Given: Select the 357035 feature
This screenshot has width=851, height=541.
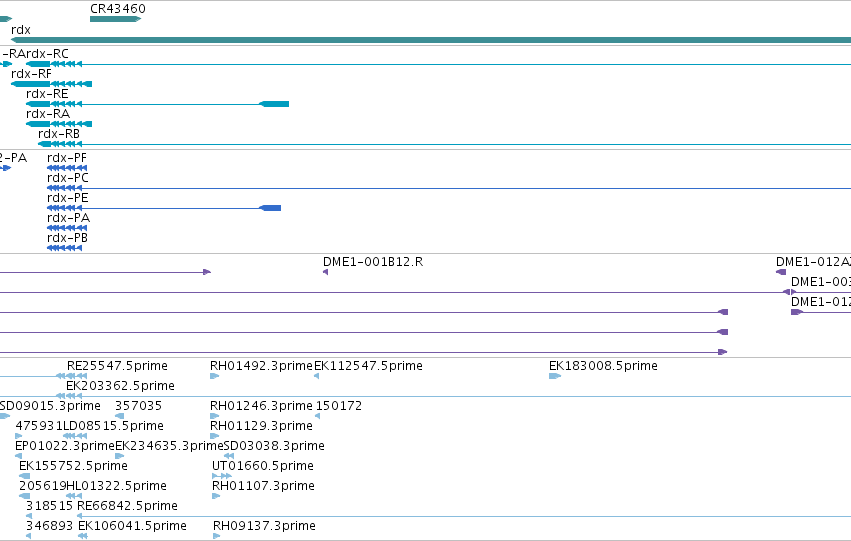Looking at the screenshot, I should pyautogui.click(x=120, y=416).
